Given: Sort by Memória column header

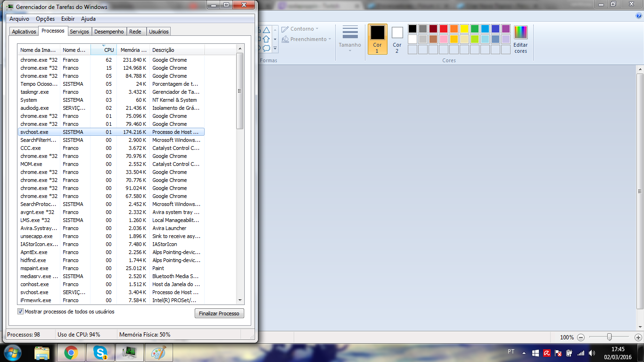Looking at the screenshot, I should pos(133,49).
